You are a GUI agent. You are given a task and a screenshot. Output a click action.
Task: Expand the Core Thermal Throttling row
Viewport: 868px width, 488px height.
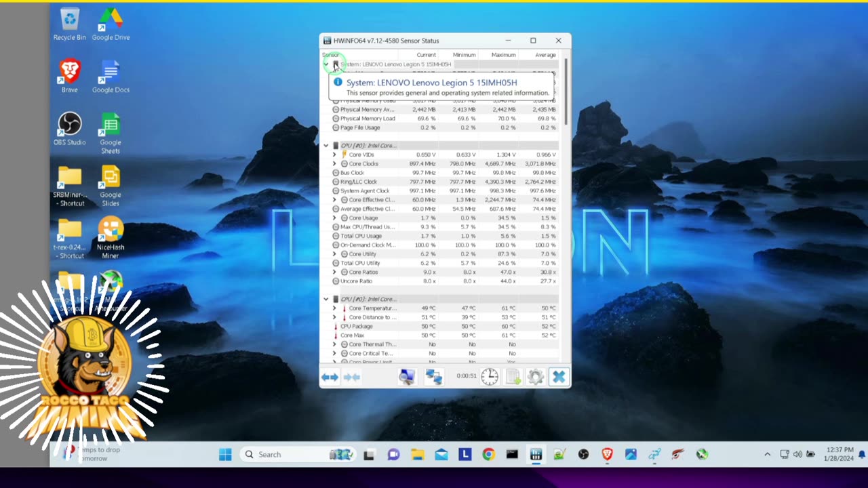pos(334,344)
